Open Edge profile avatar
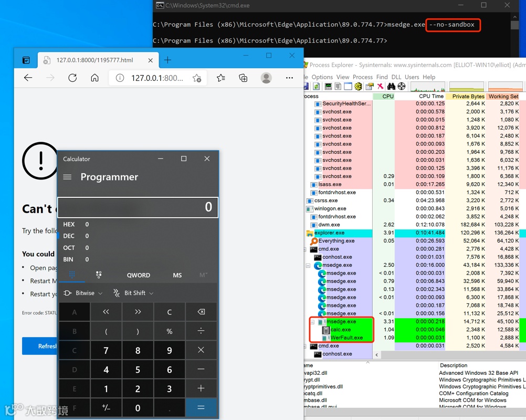526x420 pixels. [x=266, y=78]
